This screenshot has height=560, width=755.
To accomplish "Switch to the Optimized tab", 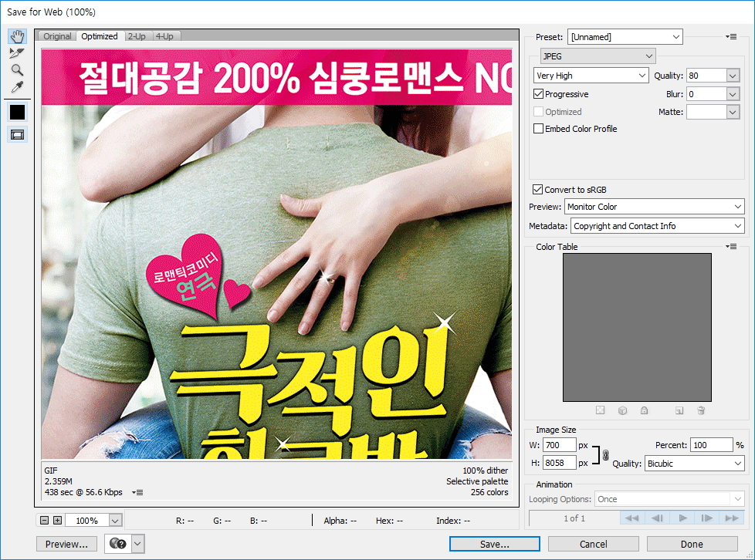I will click(99, 36).
